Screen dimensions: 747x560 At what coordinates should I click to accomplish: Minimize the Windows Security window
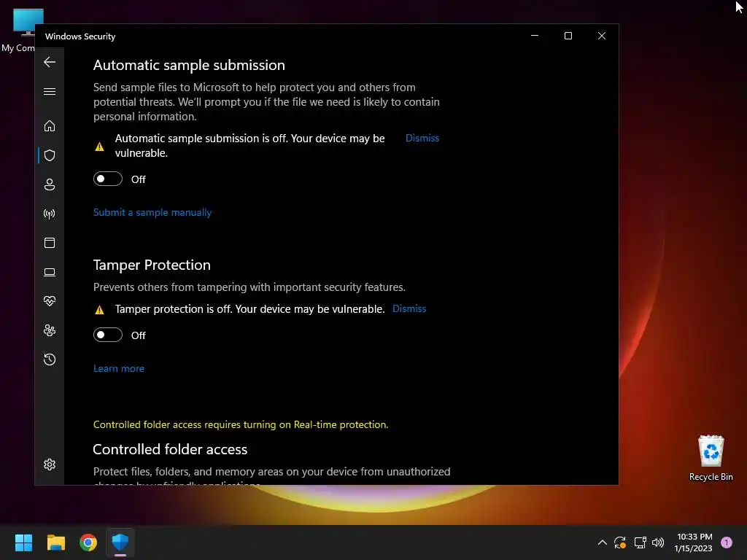pos(535,36)
